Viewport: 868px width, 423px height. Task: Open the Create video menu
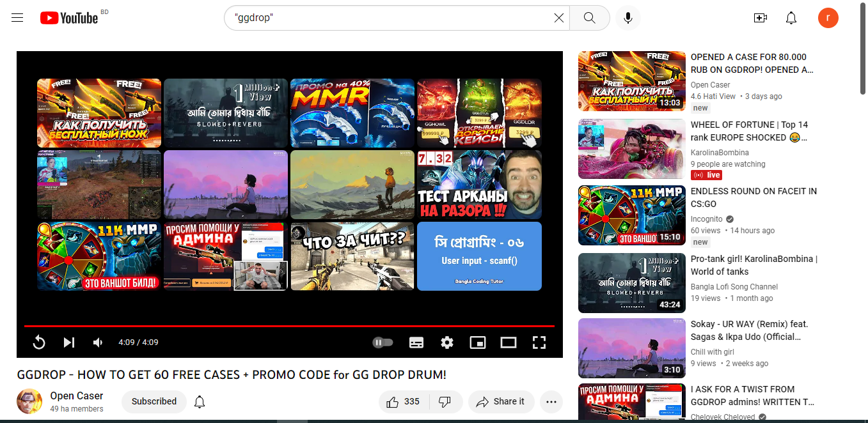coord(761,18)
